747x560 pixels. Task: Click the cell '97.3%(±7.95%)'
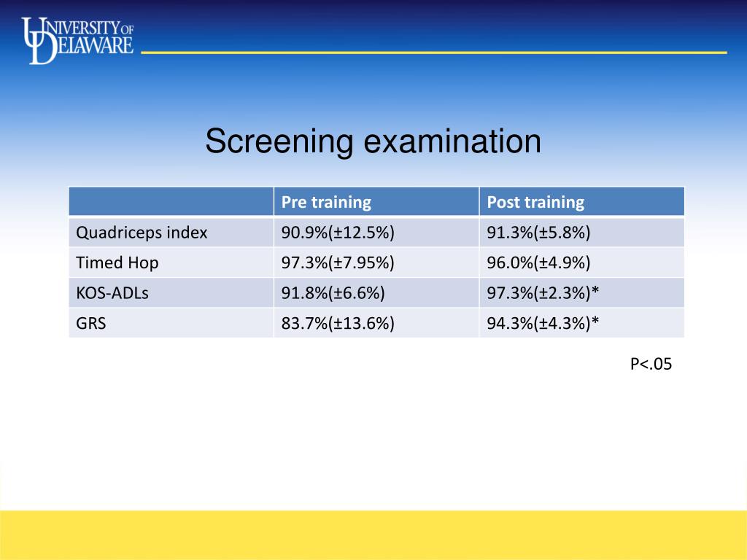(x=376, y=262)
